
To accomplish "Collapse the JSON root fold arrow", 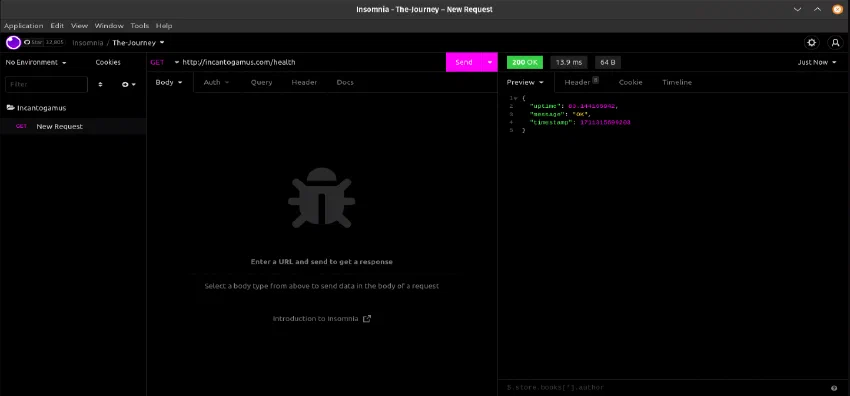I will click(x=516, y=98).
